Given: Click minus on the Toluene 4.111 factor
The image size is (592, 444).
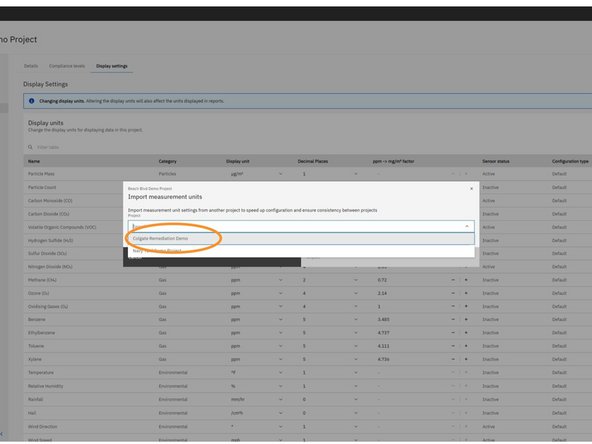Looking at the screenshot, I should point(453,346).
